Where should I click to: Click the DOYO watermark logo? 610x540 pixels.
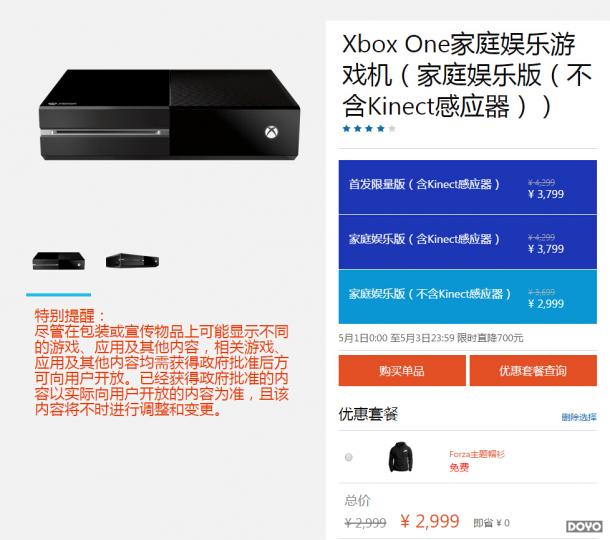click(x=584, y=526)
